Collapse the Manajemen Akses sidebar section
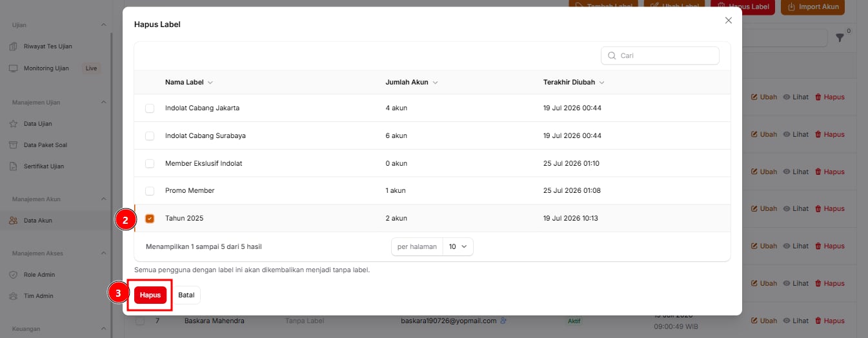Image resolution: width=868 pixels, height=338 pixels. pyautogui.click(x=104, y=253)
